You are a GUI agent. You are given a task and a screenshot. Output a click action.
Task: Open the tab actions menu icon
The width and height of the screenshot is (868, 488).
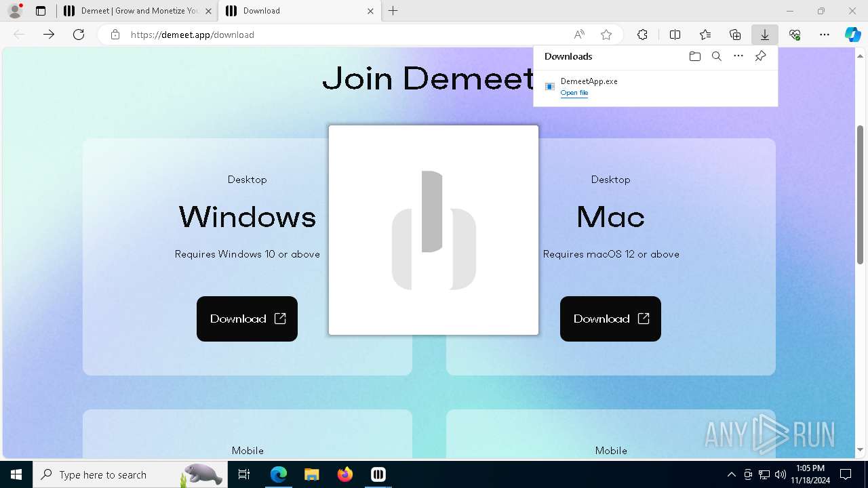(41, 11)
